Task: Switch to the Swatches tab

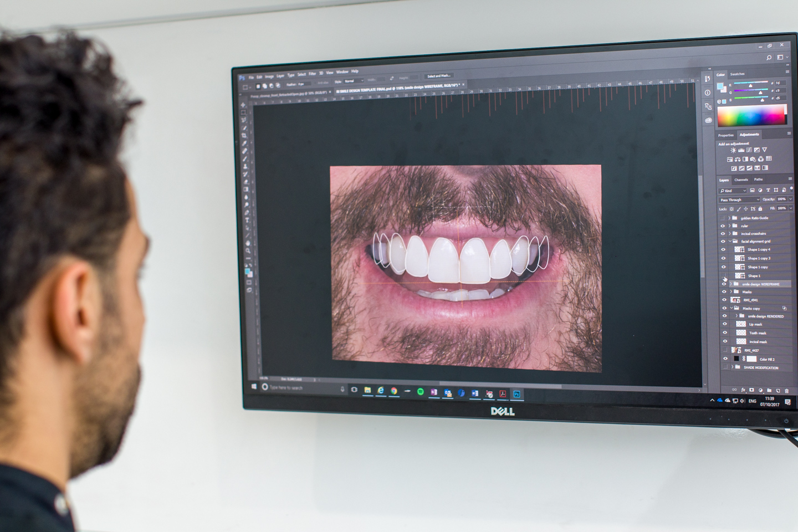Action: click(737, 74)
